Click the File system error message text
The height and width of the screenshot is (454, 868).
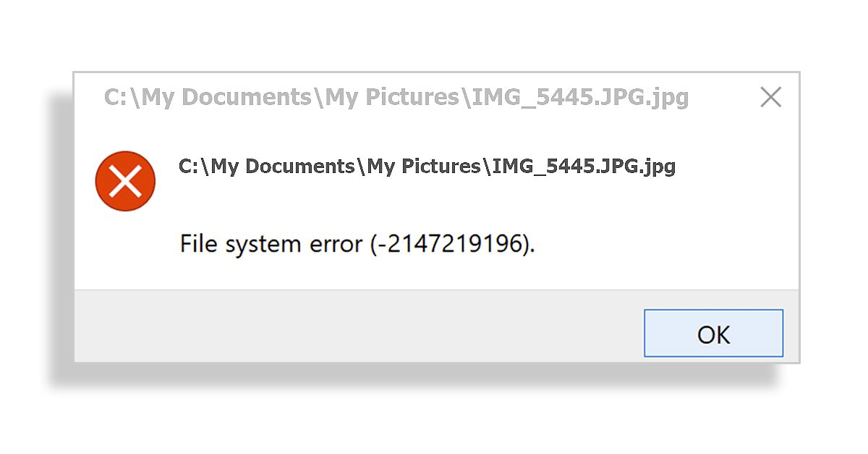click(357, 243)
